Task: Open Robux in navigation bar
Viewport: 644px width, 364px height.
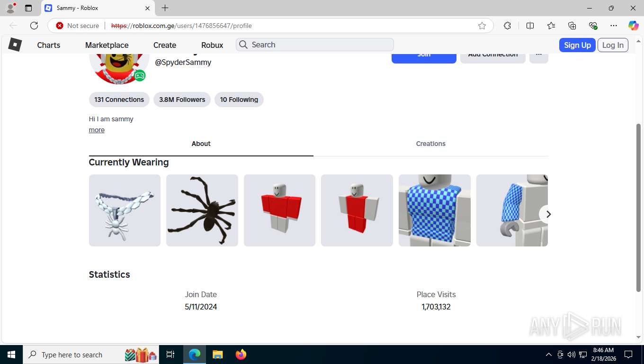Action: coord(212,45)
